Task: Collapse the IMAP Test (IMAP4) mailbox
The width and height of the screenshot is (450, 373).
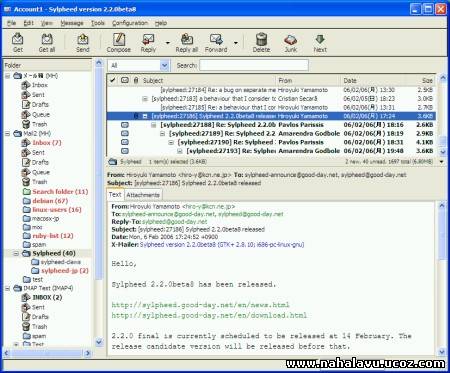Action: (x=7, y=288)
